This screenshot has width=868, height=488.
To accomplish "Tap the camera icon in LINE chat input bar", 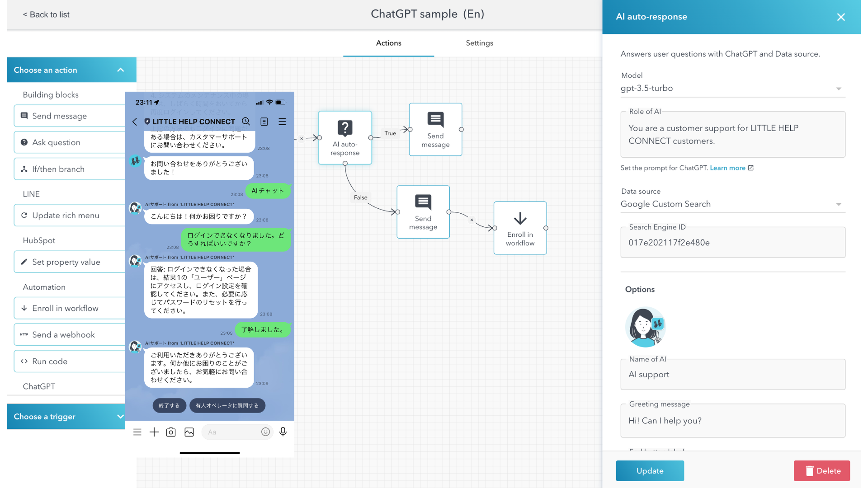I will pos(171,432).
